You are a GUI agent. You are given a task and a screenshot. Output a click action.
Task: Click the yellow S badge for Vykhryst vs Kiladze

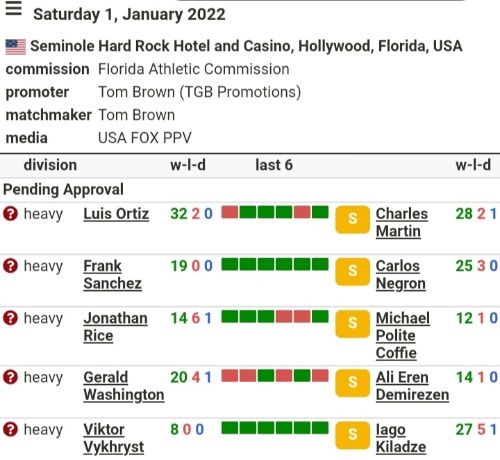[352, 435]
